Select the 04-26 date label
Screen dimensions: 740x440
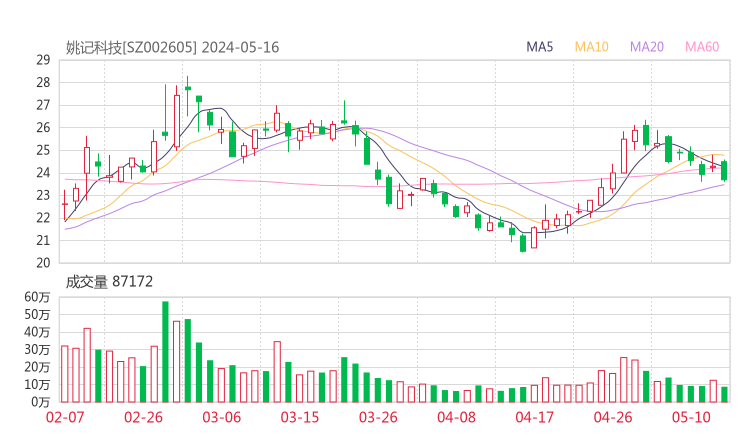pyautogui.click(x=613, y=417)
